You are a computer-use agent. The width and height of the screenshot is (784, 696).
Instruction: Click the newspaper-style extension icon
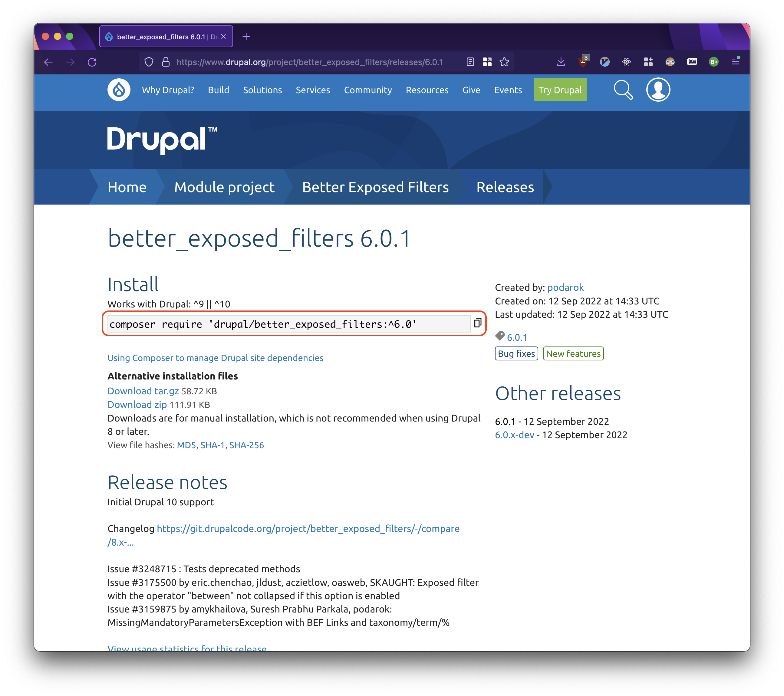[x=692, y=62]
